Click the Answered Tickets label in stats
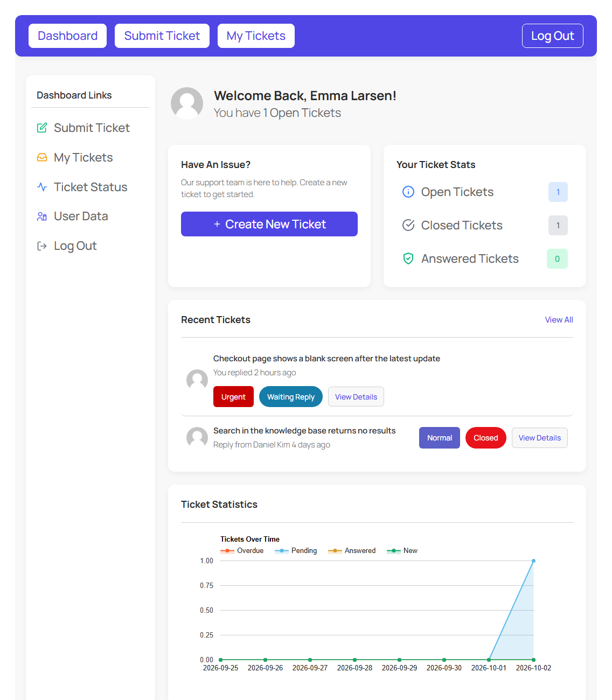Image resolution: width=612 pixels, height=700 pixels. pos(470,259)
